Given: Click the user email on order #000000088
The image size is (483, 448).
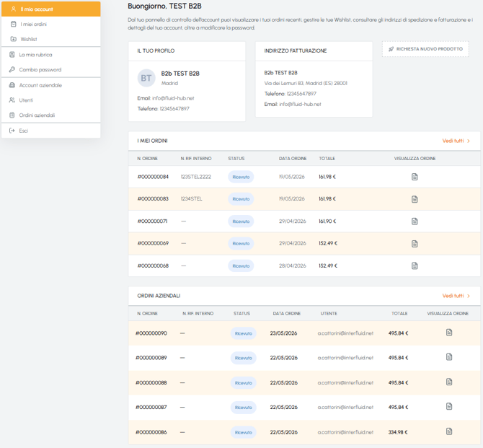Looking at the screenshot, I should (x=345, y=382).
